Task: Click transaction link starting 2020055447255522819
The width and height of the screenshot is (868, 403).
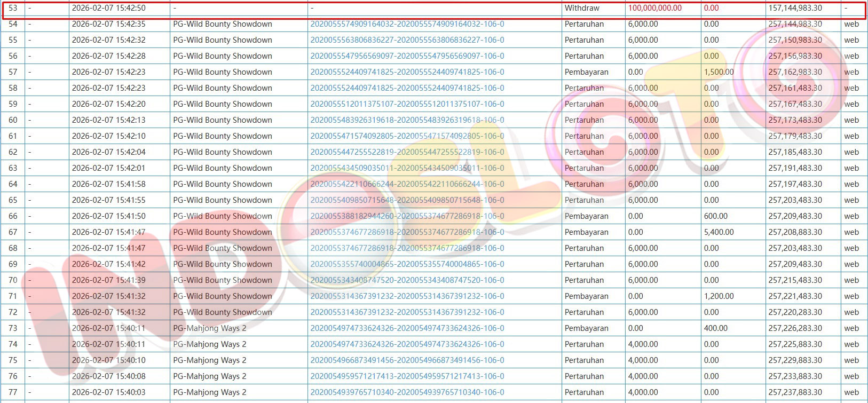Action: click(x=407, y=152)
